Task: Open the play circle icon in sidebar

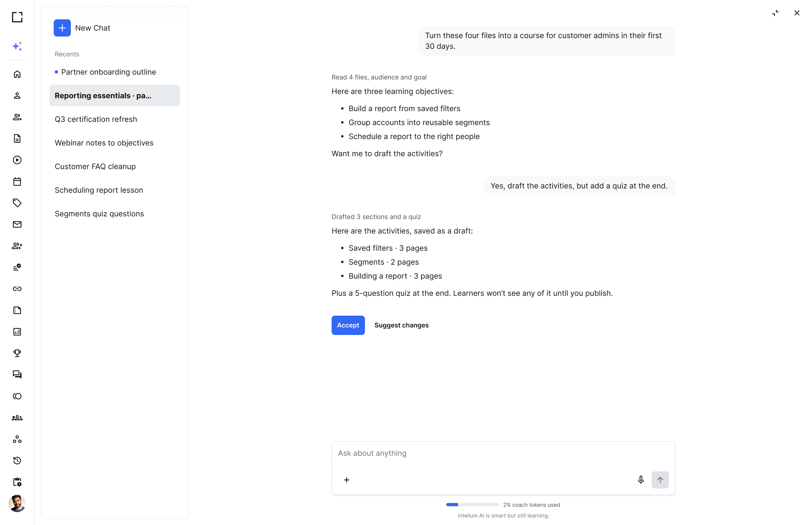Action: tap(17, 160)
